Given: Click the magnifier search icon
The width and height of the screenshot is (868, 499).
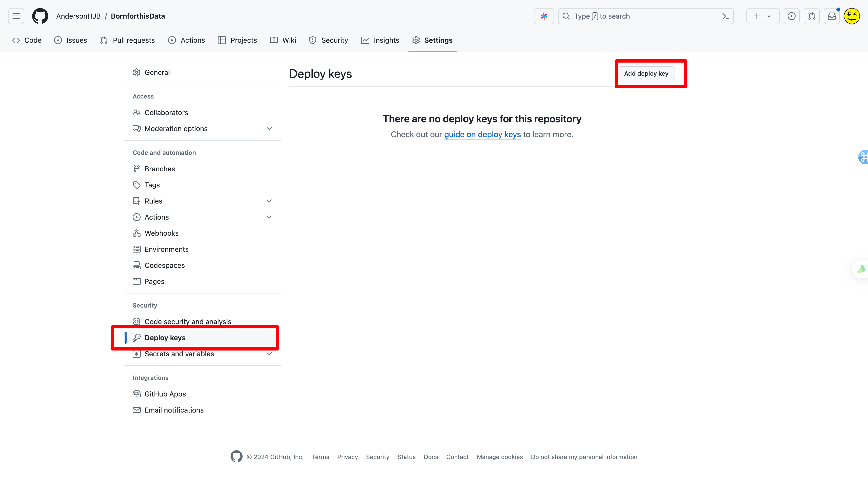Looking at the screenshot, I should click(566, 16).
